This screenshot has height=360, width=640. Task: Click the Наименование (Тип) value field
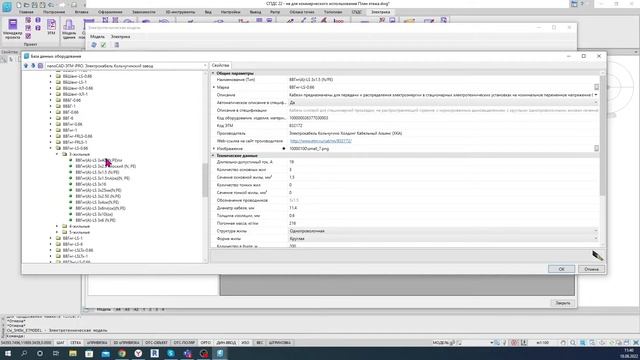(443, 80)
